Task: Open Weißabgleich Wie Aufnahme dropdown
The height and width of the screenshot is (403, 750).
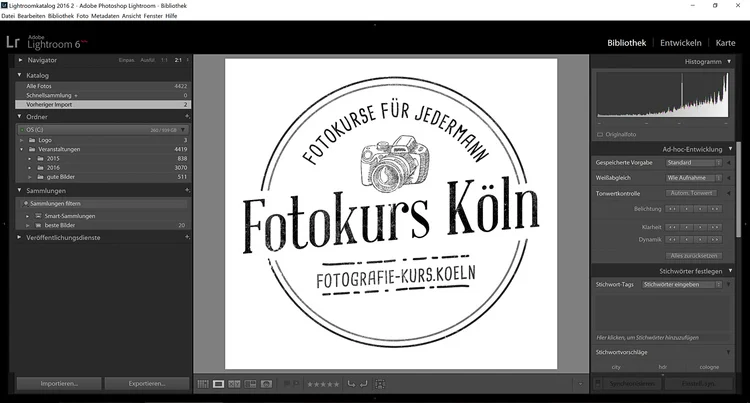Action: (694, 178)
